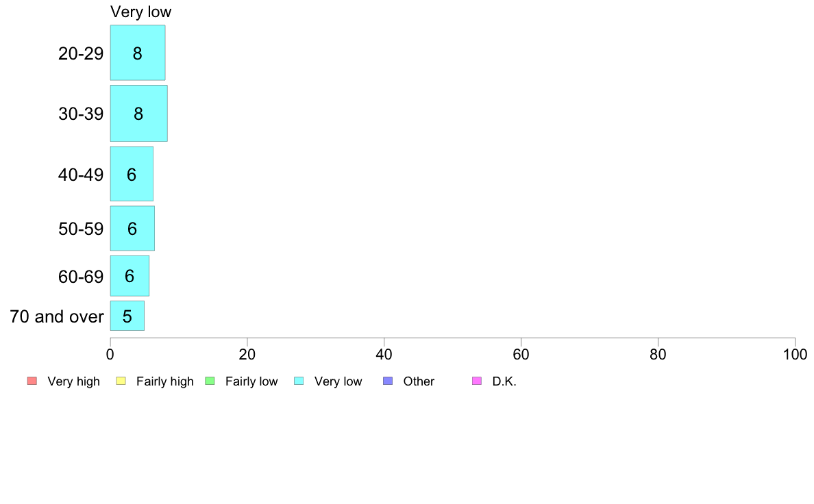Click the D.K. magenta legend swatch
This screenshot has height=504, width=814.
point(477,381)
